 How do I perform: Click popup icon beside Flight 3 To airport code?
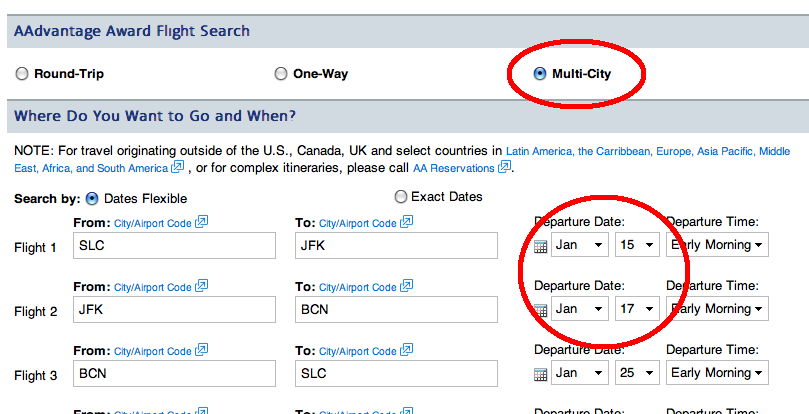(407, 350)
